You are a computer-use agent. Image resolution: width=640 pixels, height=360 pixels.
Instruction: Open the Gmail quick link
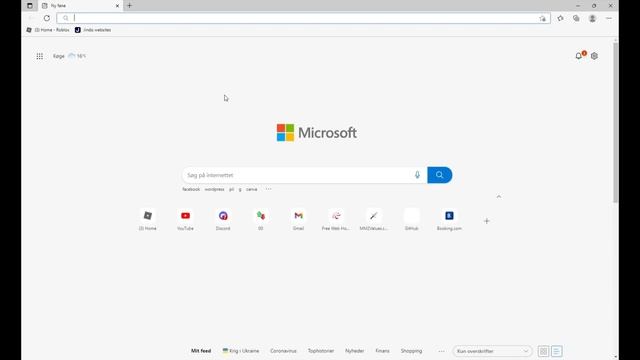[298, 220]
